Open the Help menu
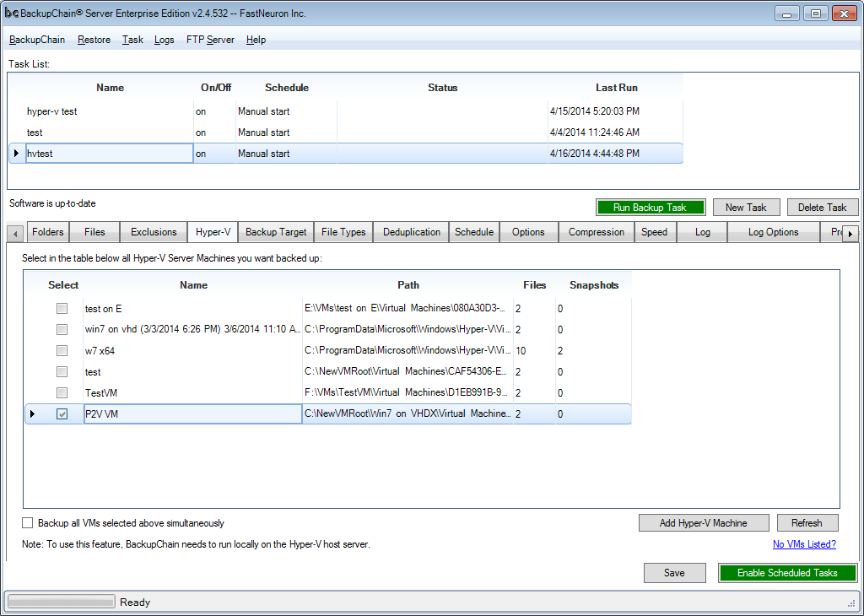This screenshot has width=864, height=616. click(256, 40)
